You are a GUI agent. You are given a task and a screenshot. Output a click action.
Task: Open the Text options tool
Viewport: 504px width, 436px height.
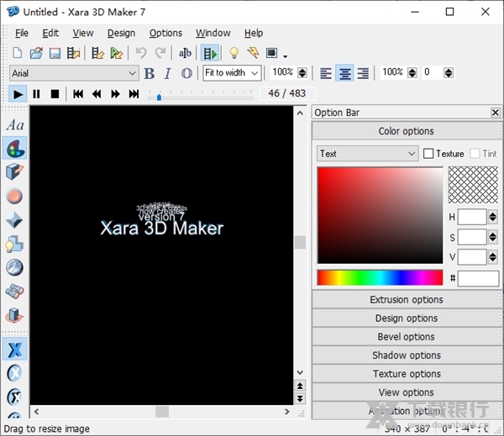tap(14, 125)
